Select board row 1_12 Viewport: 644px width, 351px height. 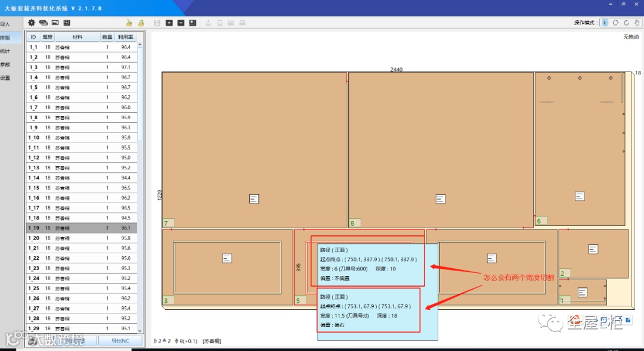point(81,158)
